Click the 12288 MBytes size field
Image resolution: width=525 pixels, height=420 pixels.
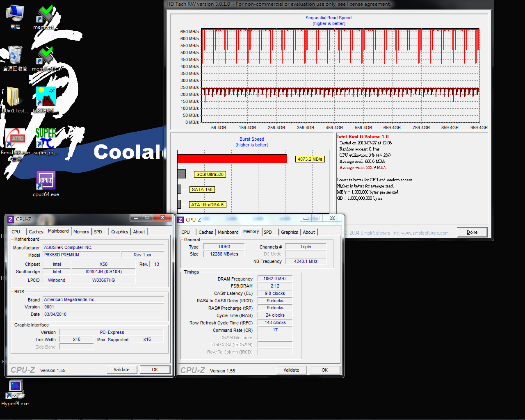point(224,254)
